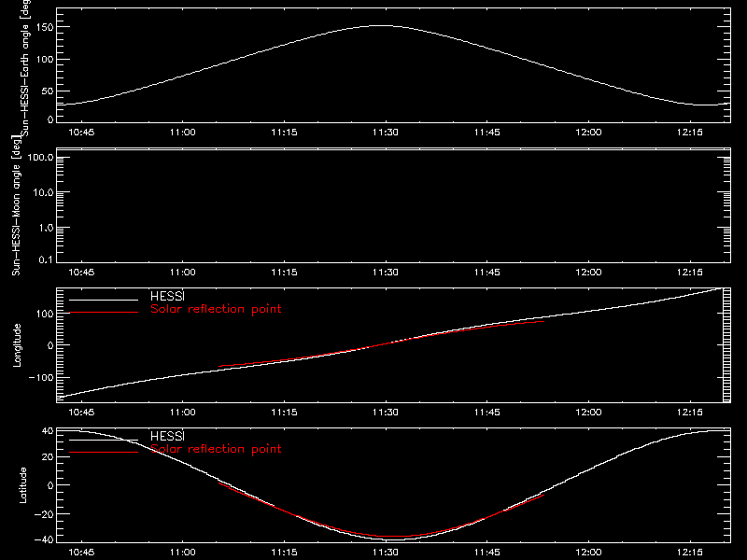Click the '0.1' tick on Moon angle axis
This screenshot has height=560, width=747.
click(x=46, y=259)
